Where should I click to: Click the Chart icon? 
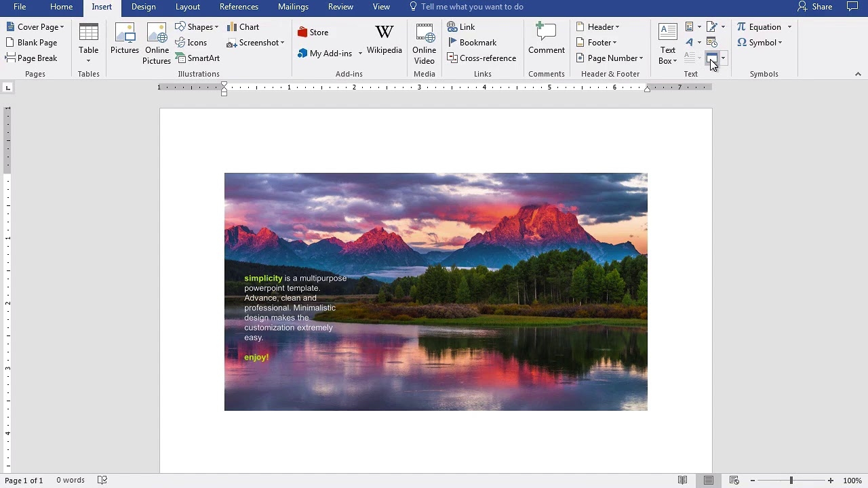[243, 27]
